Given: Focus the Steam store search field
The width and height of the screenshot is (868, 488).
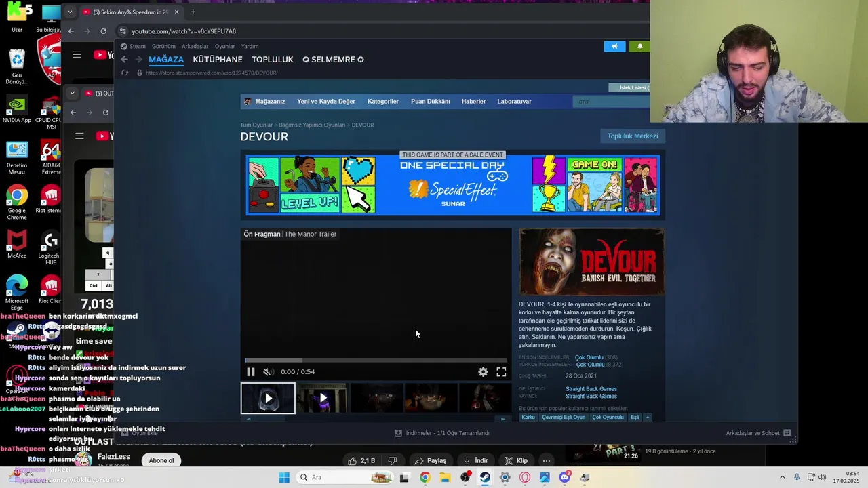Looking at the screenshot, I should coord(611,102).
